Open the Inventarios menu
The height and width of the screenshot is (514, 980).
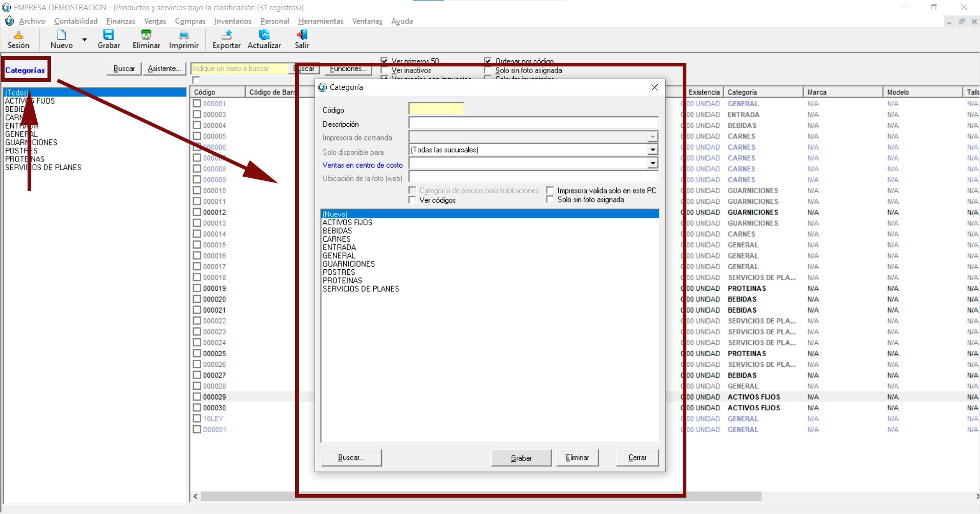(x=232, y=21)
